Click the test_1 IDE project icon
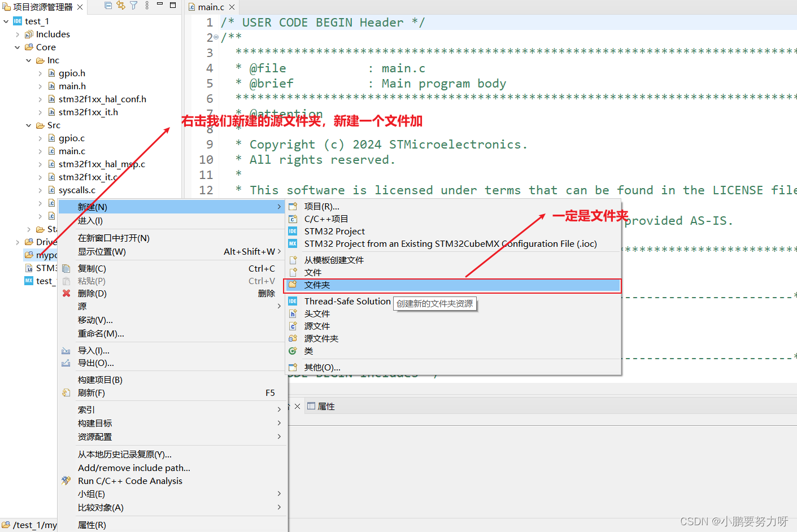This screenshot has width=797, height=532. tap(18, 21)
